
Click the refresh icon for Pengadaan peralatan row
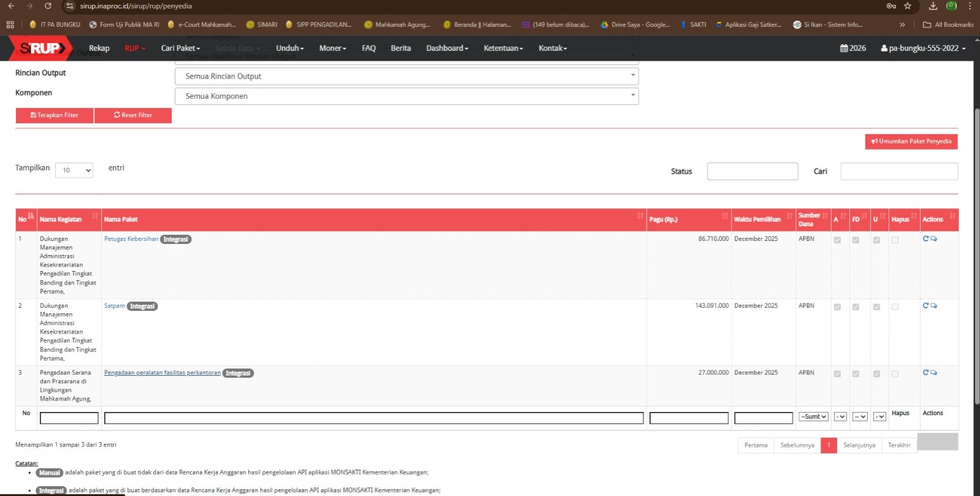tap(925, 372)
